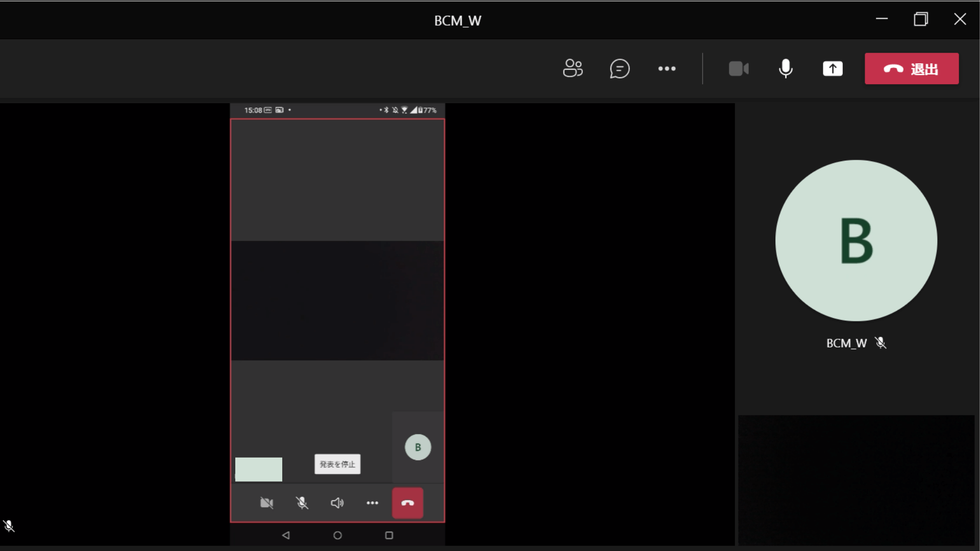980x551 pixels.
Task: Tap the Android home button
Action: click(337, 535)
